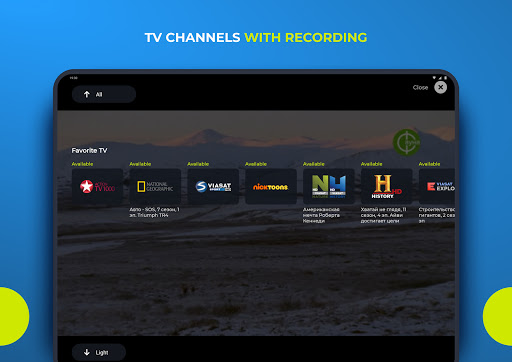Click the up arrow icon beside All

pyautogui.click(x=87, y=94)
